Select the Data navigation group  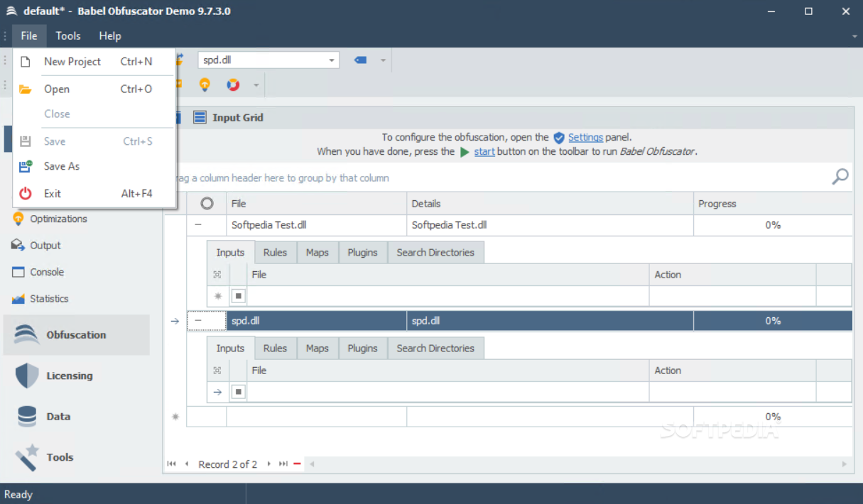[x=77, y=417]
